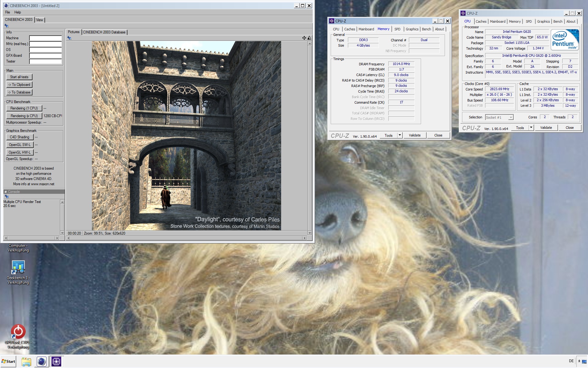Open Windows Explorer from the taskbar

click(x=26, y=362)
